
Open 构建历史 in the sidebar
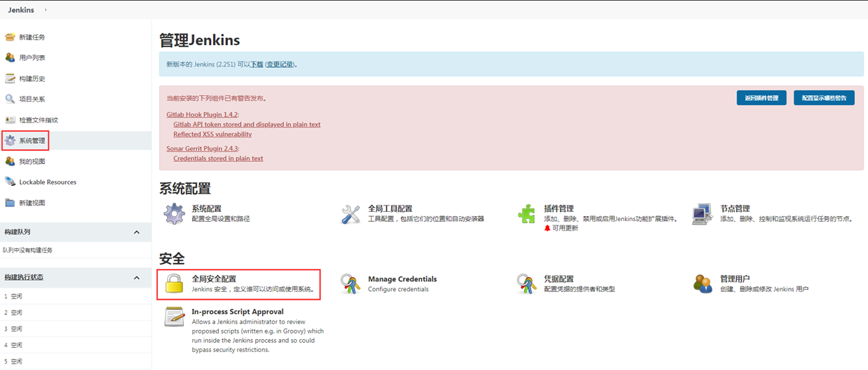tap(32, 79)
